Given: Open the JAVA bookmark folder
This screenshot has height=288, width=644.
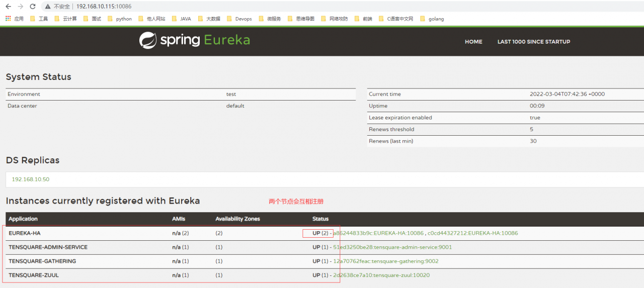Looking at the screenshot, I should [182, 19].
